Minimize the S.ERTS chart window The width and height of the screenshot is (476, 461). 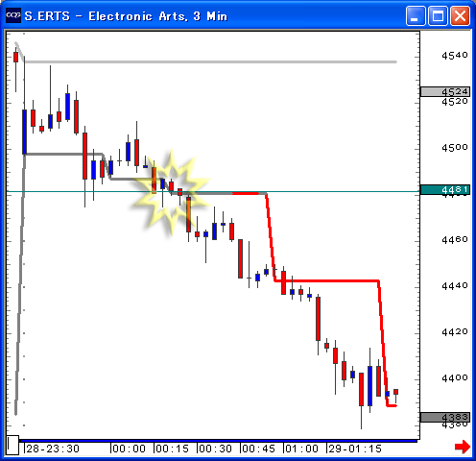[x=416, y=15]
